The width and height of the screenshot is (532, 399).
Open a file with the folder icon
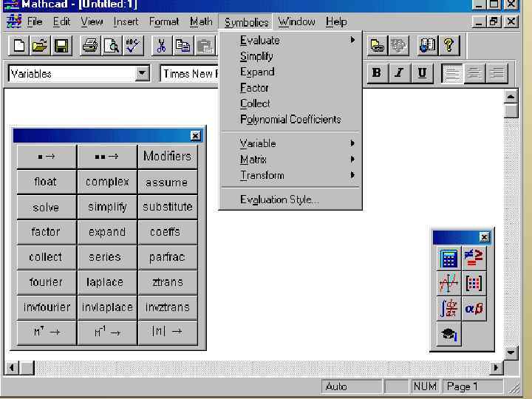click(x=40, y=46)
